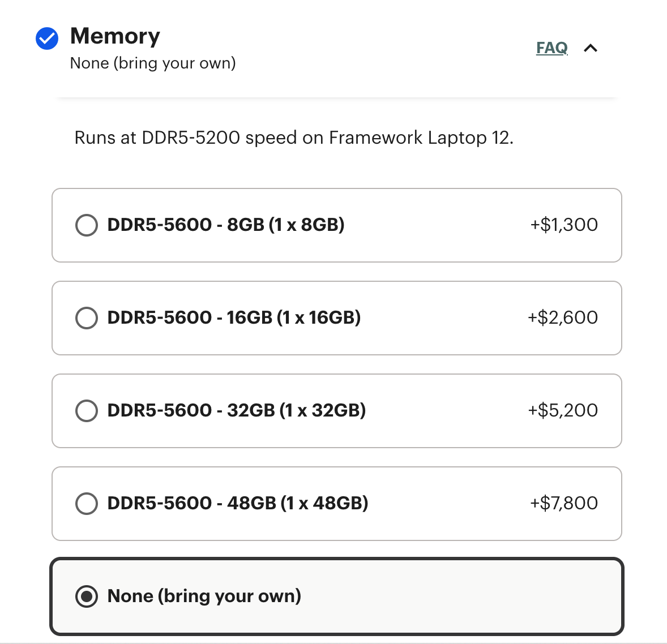The height and width of the screenshot is (644, 667).
Task: Click the blue checkmark icon beside Memory
Action: (47, 38)
